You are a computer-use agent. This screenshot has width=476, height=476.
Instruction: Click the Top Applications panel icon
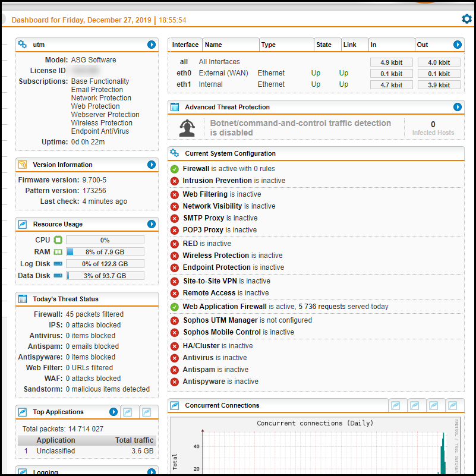point(22,412)
